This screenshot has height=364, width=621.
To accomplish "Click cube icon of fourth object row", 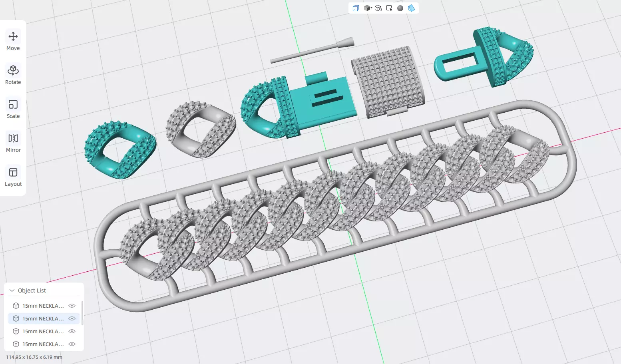I will point(16,344).
